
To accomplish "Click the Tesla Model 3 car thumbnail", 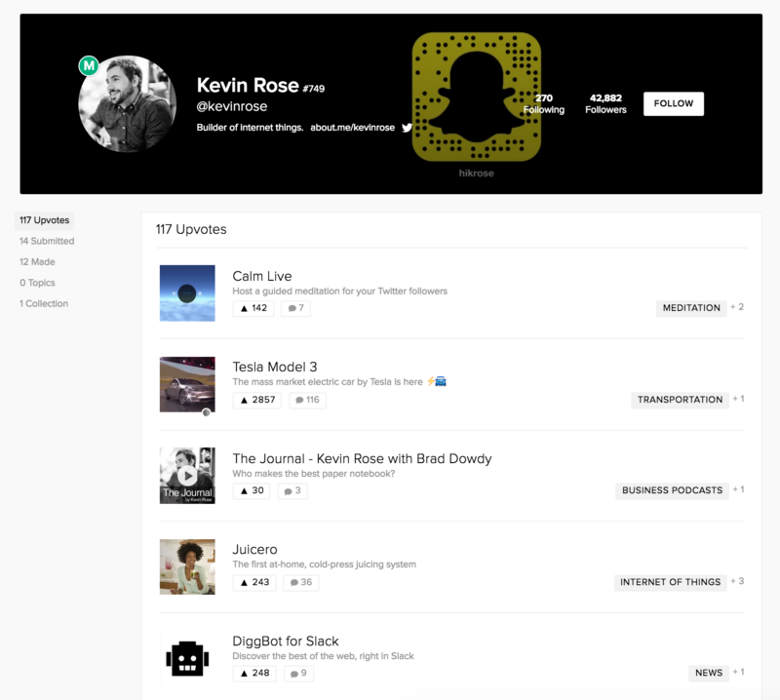I will tap(187, 384).
